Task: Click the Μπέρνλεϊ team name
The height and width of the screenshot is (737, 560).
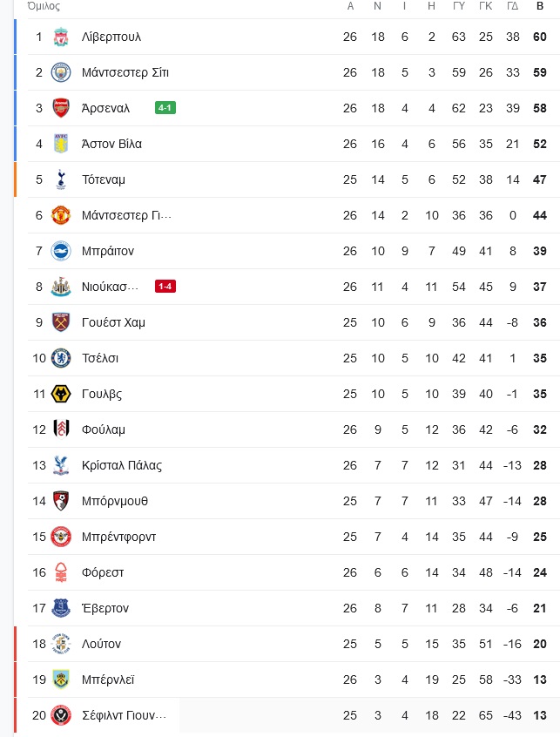Action: 108,680
